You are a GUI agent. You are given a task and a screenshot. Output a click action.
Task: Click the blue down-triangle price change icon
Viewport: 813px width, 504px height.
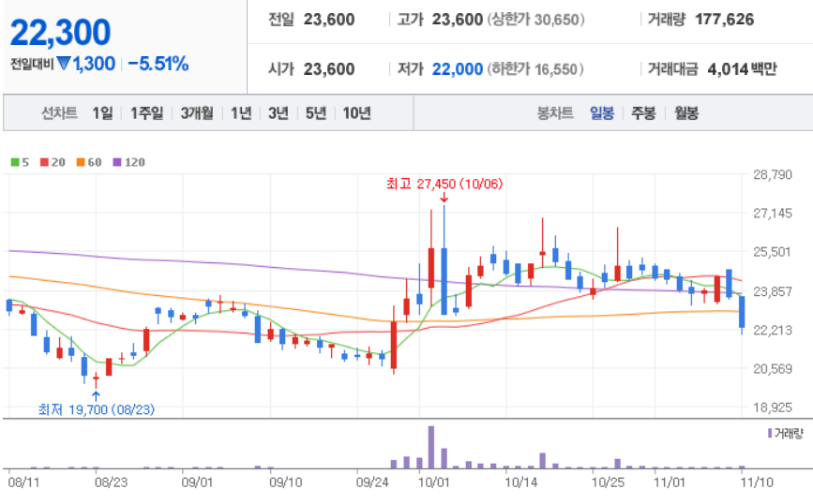click(x=64, y=64)
